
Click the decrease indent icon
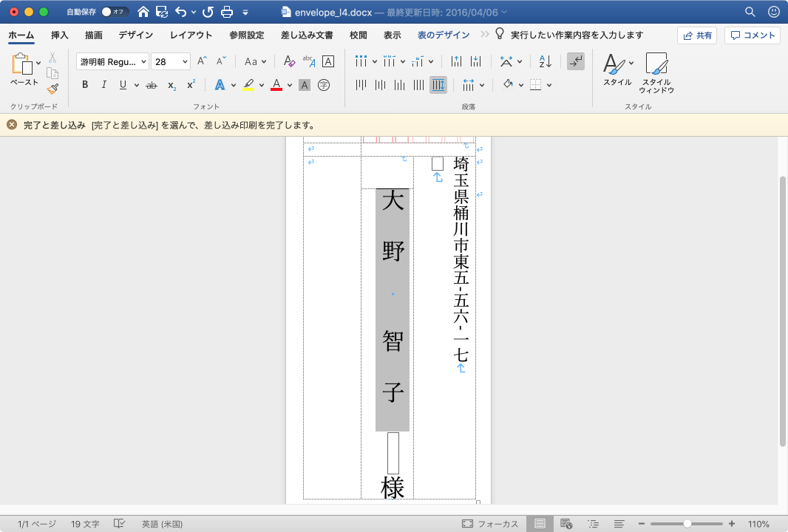[456, 61]
